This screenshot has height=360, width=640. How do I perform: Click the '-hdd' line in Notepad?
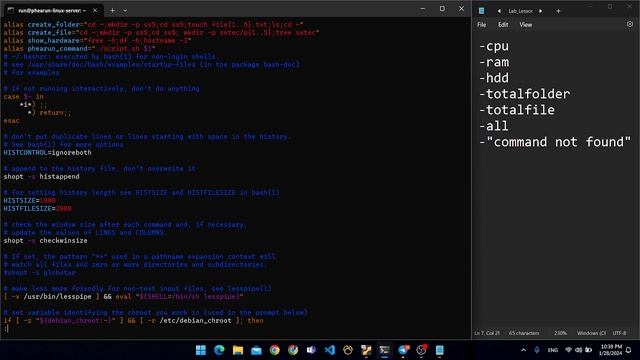[494, 78]
